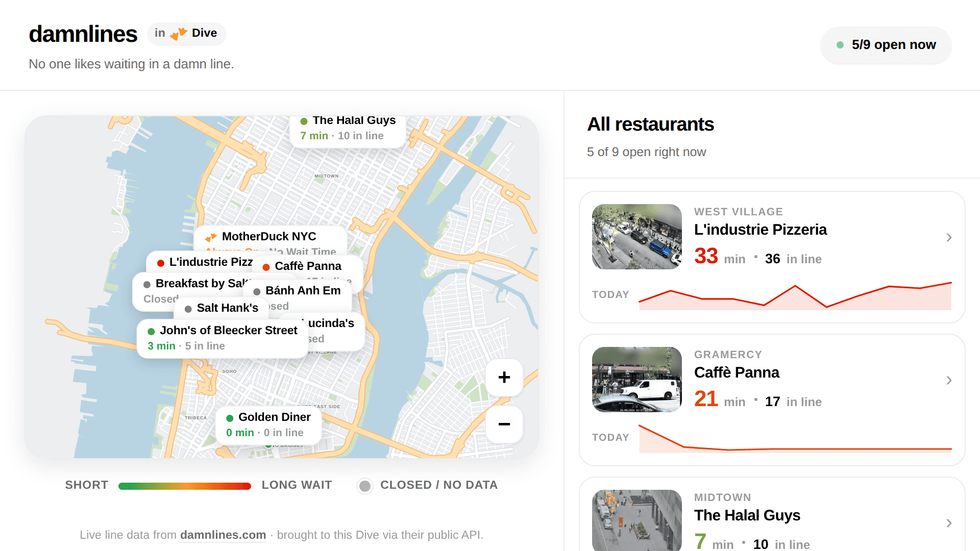Zoom out on the map
The image size is (980, 551).
tap(504, 424)
